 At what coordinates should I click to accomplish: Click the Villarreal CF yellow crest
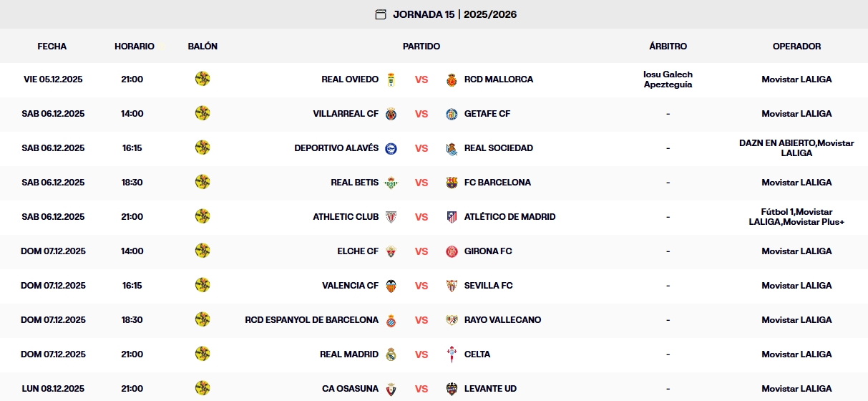(x=391, y=114)
